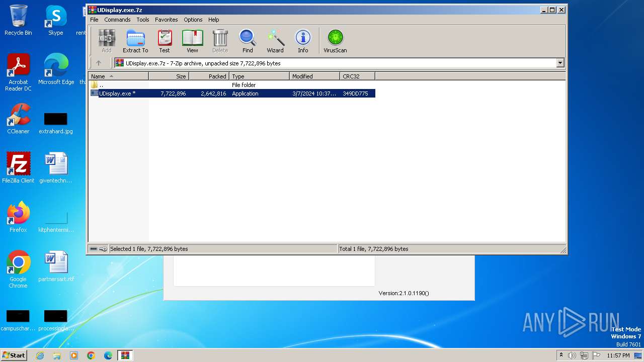Image resolution: width=644 pixels, height=362 pixels.
Task: Click the Add archive toolbar icon
Action: pos(107,41)
